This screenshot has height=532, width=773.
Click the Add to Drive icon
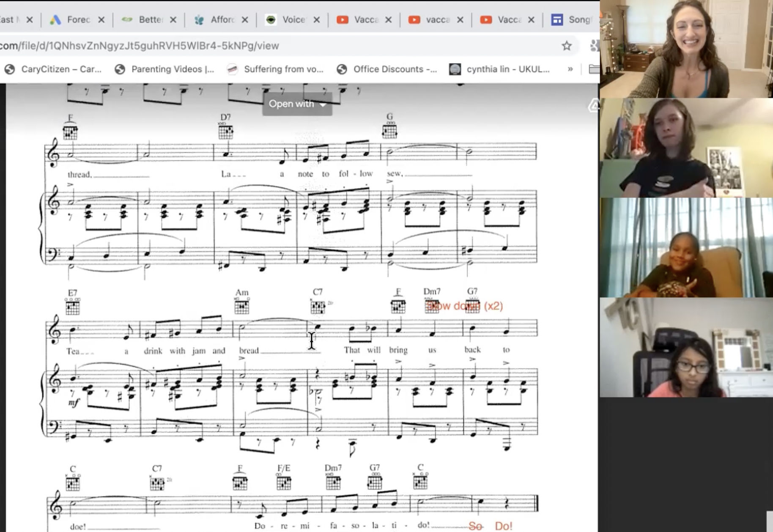coord(594,105)
